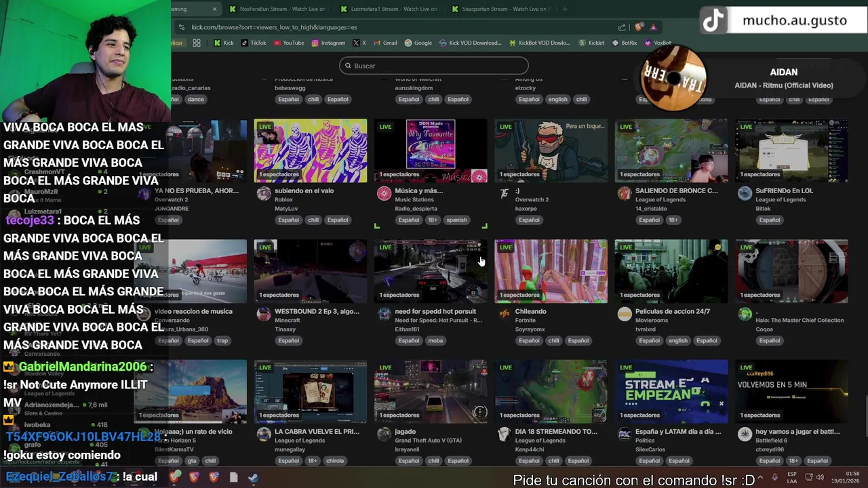Screen dimensions: 868x488
Task: Open Radio_despierta channel avatar
Action: 384,194
